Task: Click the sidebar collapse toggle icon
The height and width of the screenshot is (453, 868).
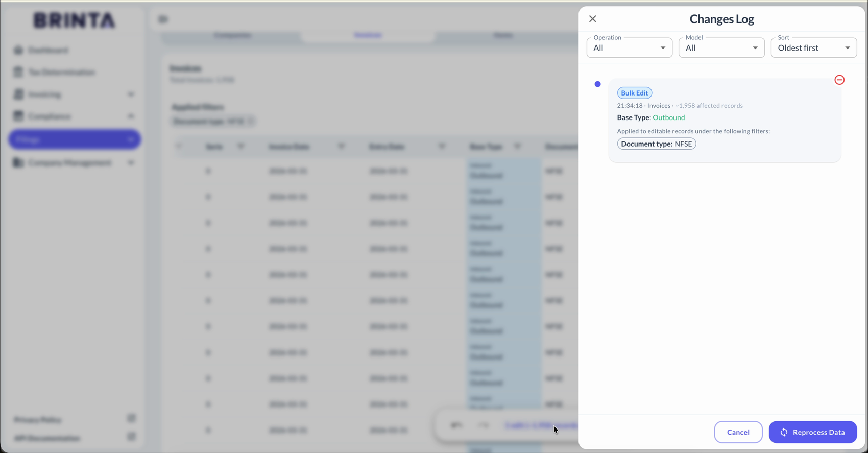Action: [x=163, y=19]
